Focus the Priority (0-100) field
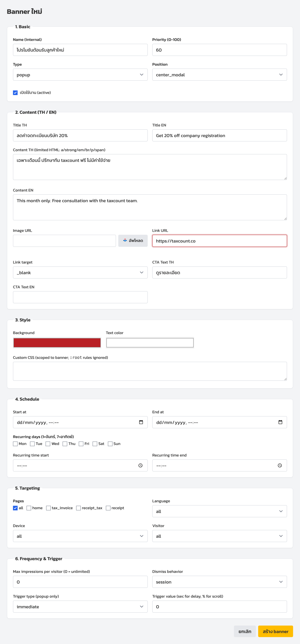 (x=220, y=50)
